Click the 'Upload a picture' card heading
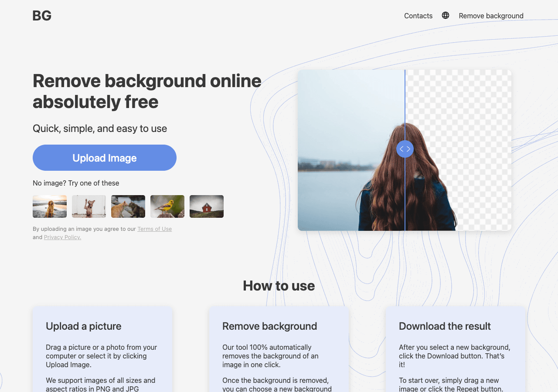 click(x=84, y=326)
